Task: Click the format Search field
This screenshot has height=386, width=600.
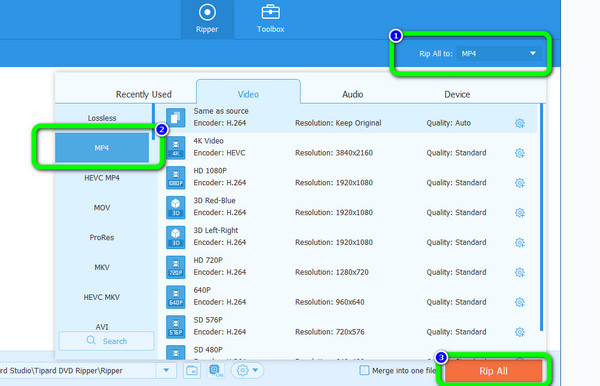Action: tap(107, 341)
